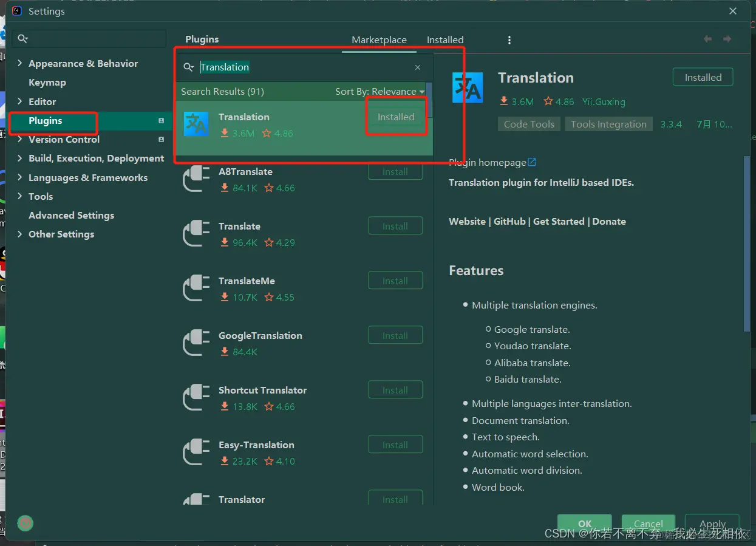Screen dimensions: 756x546
Task: Open the GitHub link in description
Action: click(509, 222)
